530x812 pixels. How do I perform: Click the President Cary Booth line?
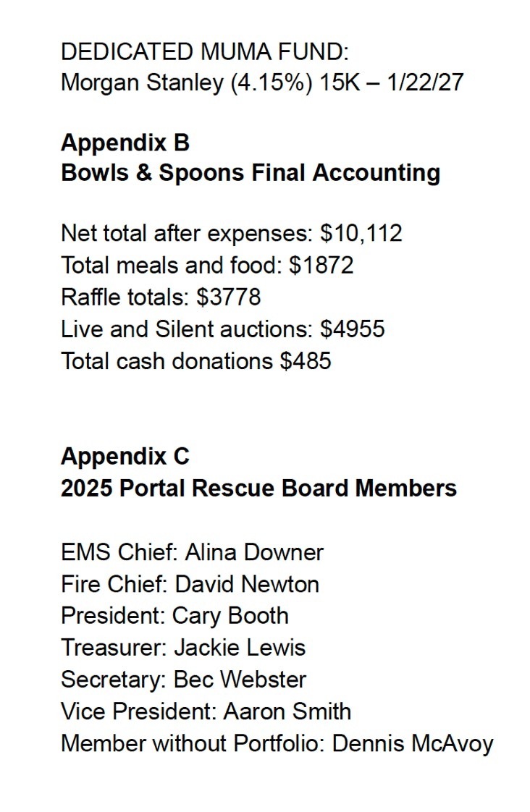174,617
